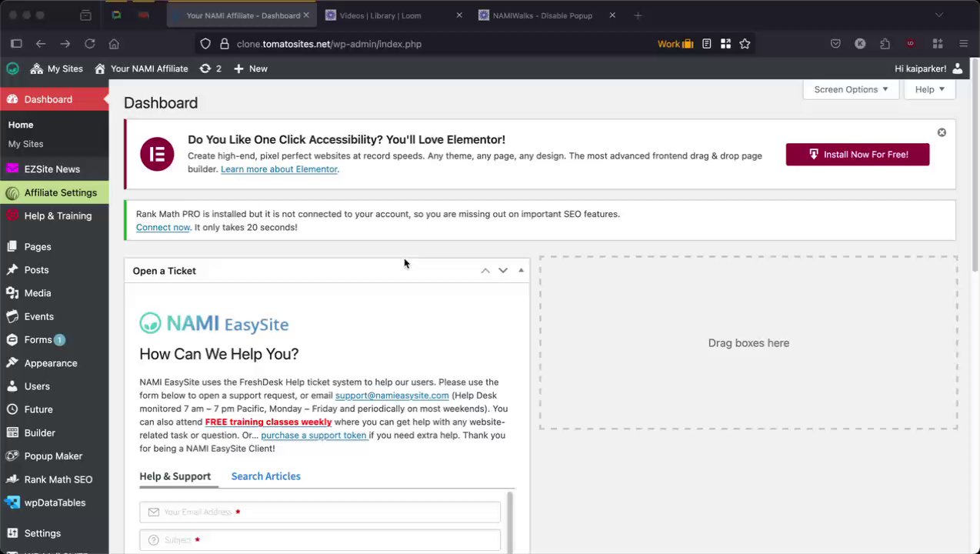Go back with the browser back arrow
Viewport: 980px width, 554px height.
point(41,44)
